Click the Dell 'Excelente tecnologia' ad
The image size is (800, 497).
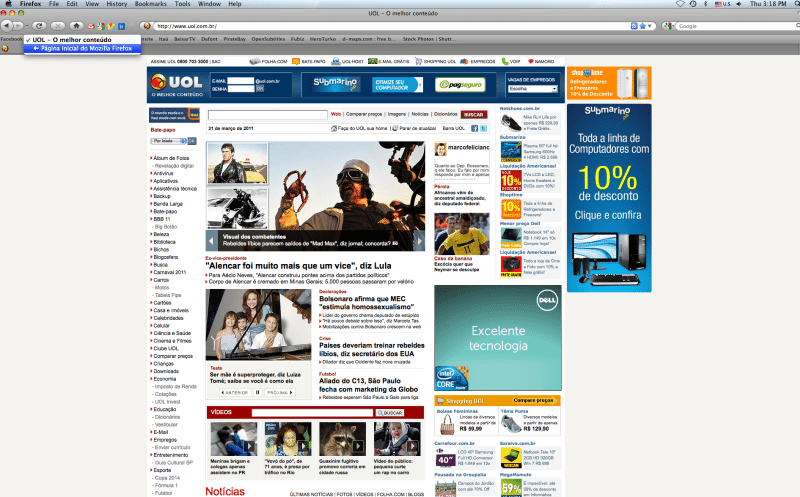point(498,338)
